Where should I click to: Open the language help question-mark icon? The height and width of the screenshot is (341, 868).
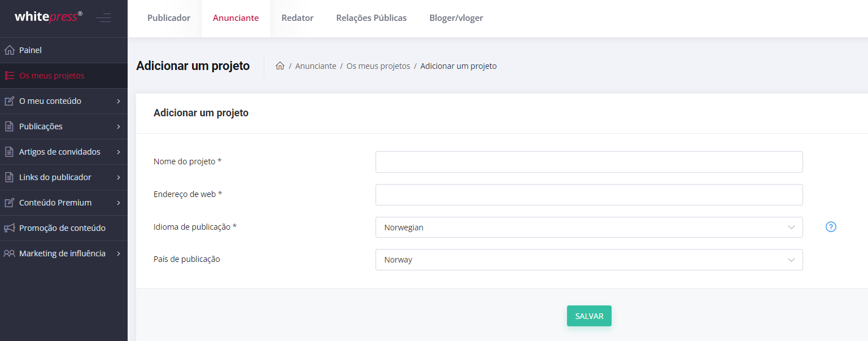tap(831, 227)
